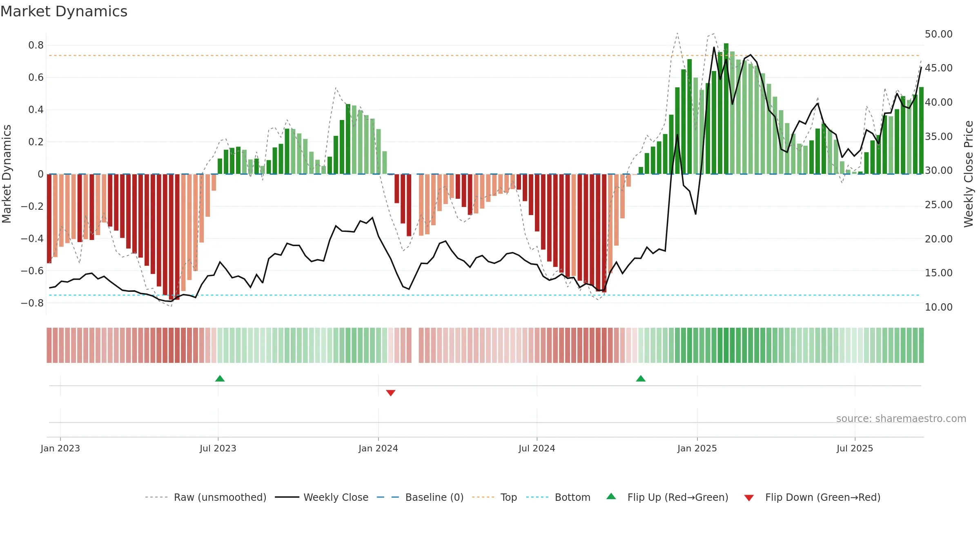Click the Jan 2025 x-axis label
Image resolution: width=980 pixels, height=551 pixels.
[697, 448]
